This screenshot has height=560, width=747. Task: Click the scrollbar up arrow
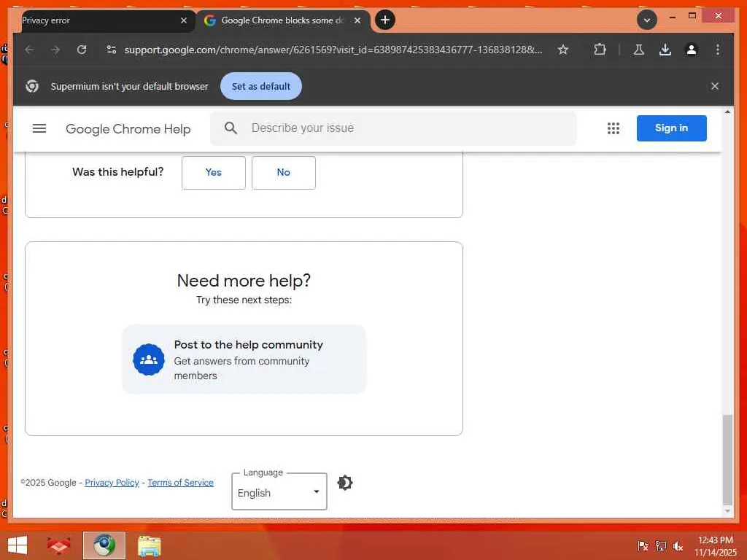pos(727,112)
